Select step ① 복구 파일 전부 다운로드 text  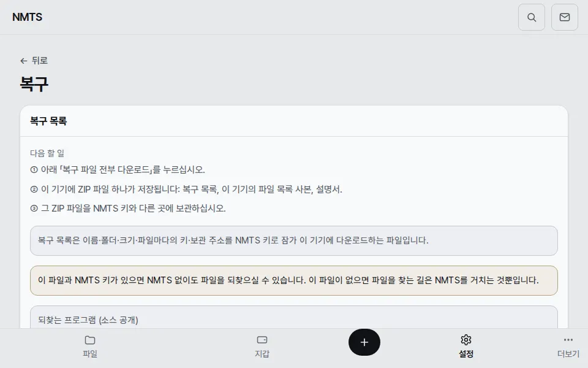click(x=118, y=170)
